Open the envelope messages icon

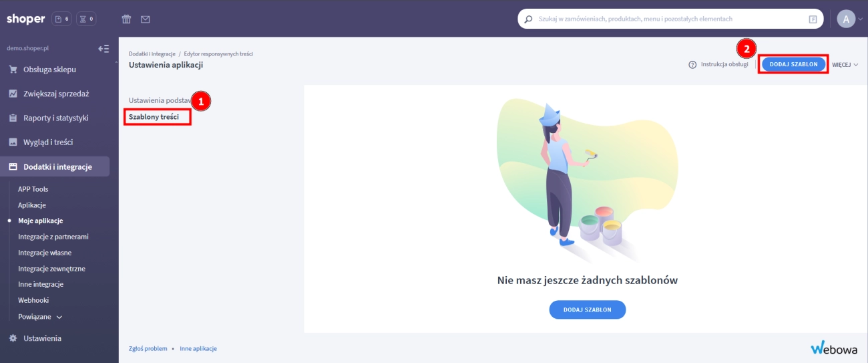[x=145, y=19]
